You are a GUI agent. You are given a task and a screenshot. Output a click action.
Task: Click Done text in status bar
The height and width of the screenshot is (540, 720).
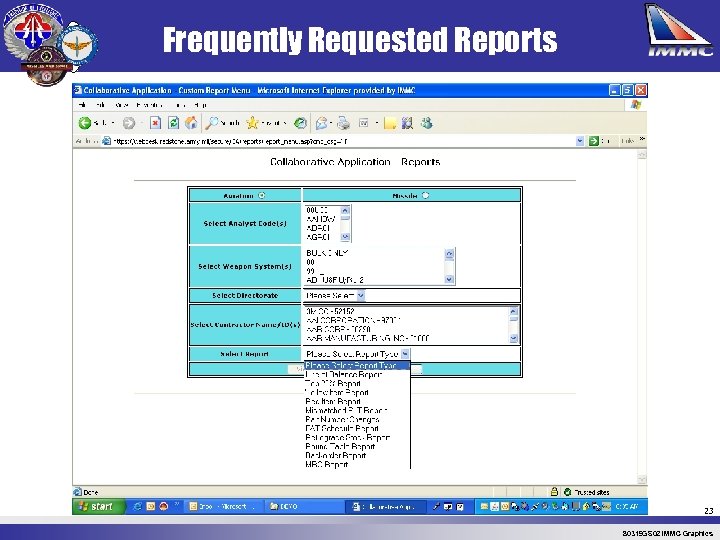(x=91, y=492)
